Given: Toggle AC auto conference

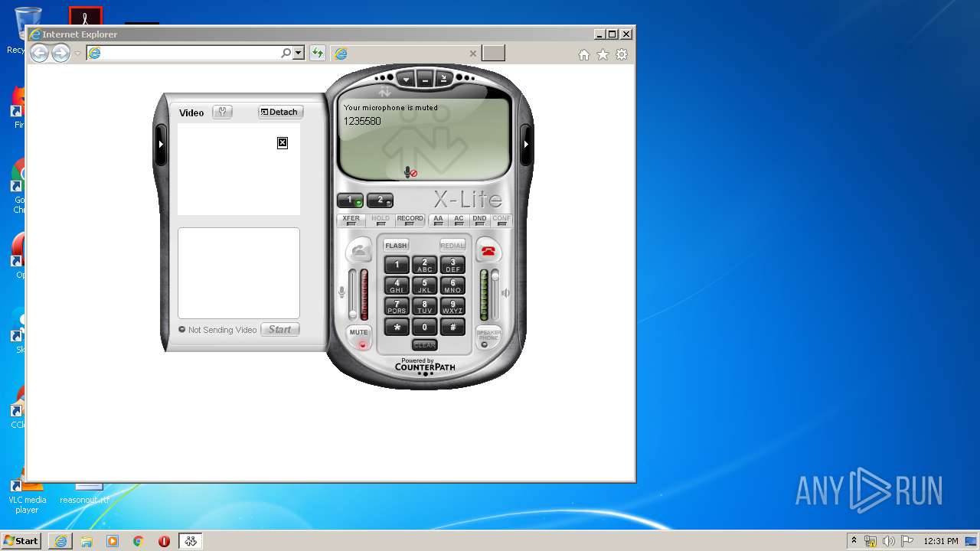Looking at the screenshot, I should [459, 220].
